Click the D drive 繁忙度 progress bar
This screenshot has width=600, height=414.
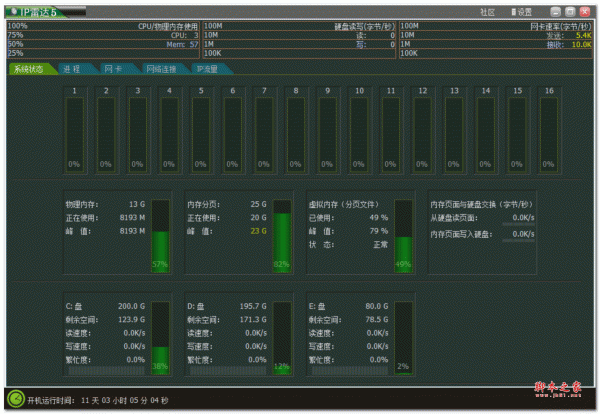click(228, 370)
